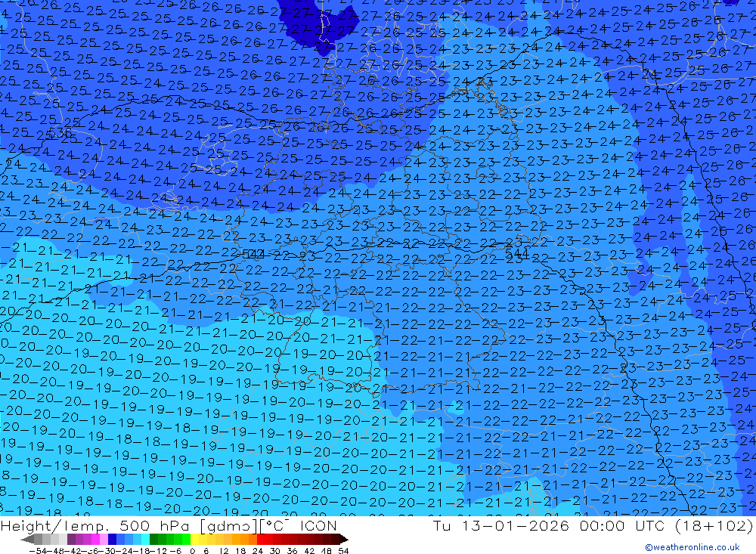Select the dark purple swatch above -42
The image size is (756, 554).
pos(71,539)
